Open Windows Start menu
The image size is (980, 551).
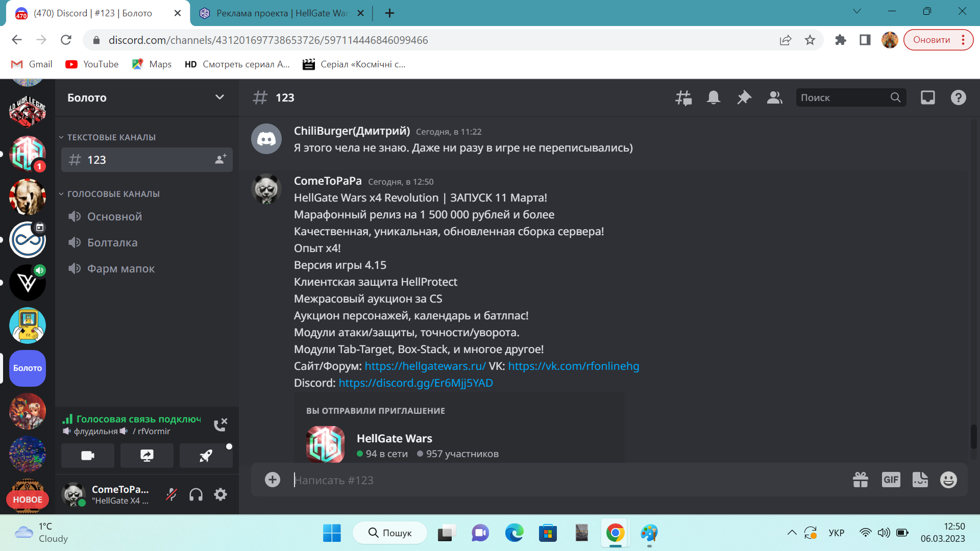click(332, 533)
